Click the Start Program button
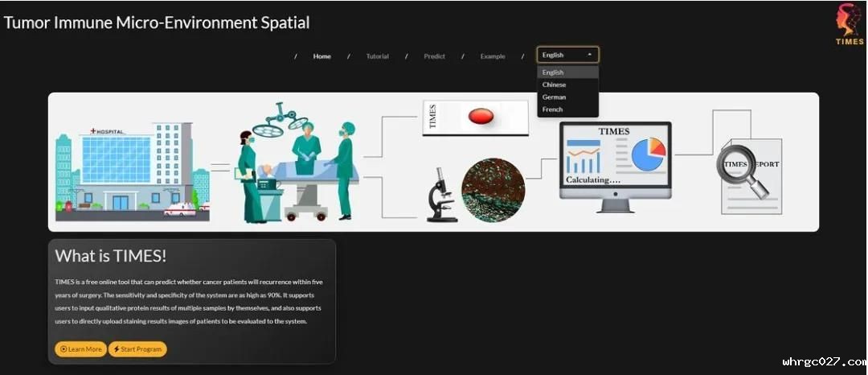This screenshot has height=375, width=868. click(137, 349)
